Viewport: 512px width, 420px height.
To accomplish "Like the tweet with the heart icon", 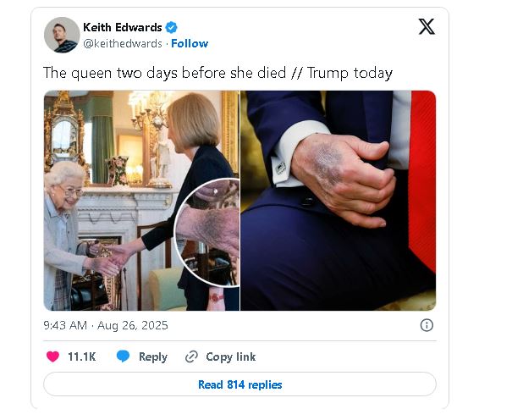I will (52, 356).
